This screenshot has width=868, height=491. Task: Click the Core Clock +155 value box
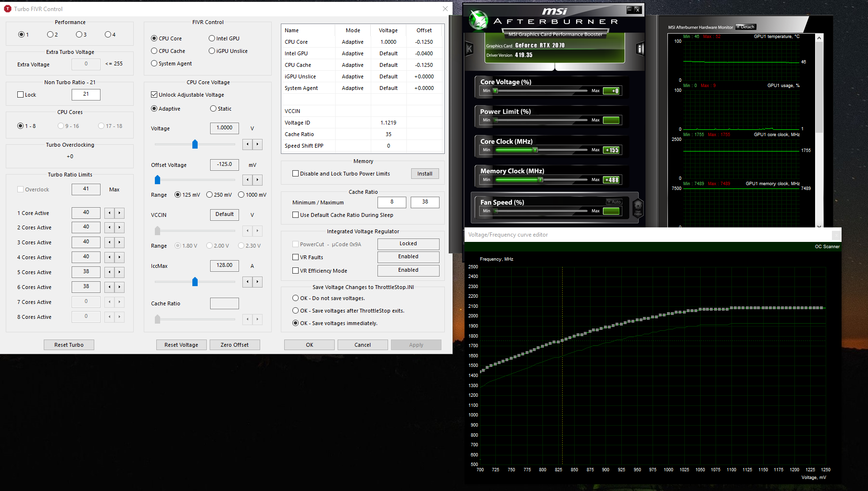tap(612, 150)
